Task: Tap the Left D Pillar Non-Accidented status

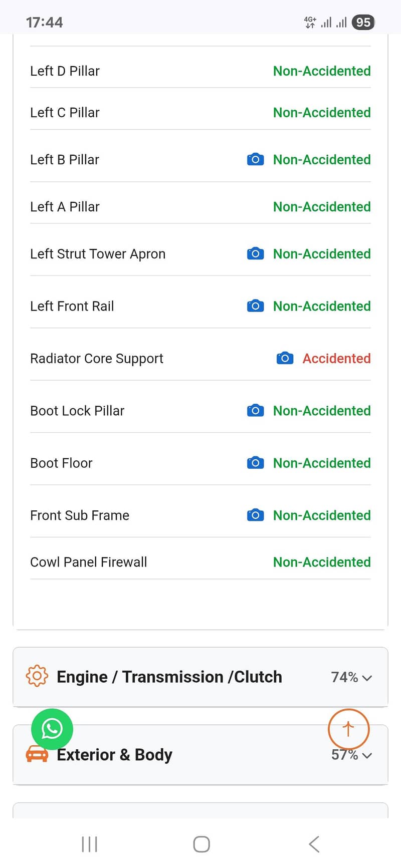Action: (322, 71)
